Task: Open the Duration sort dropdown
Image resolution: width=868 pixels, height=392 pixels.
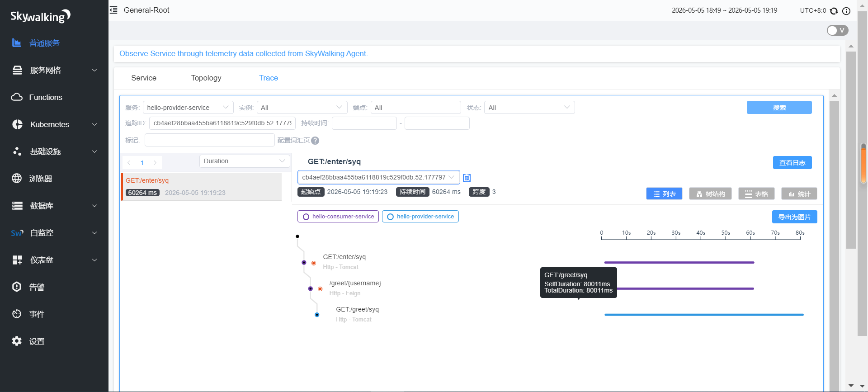Action: point(245,161)
